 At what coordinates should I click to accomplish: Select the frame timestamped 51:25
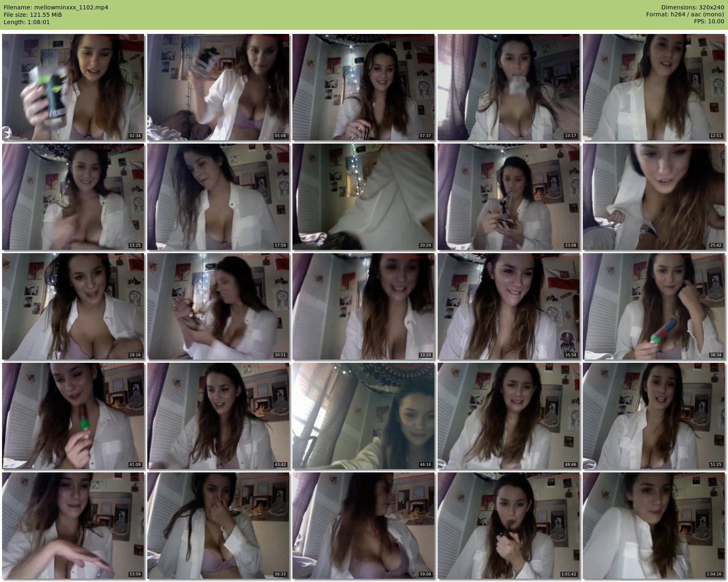click(654, 416)
